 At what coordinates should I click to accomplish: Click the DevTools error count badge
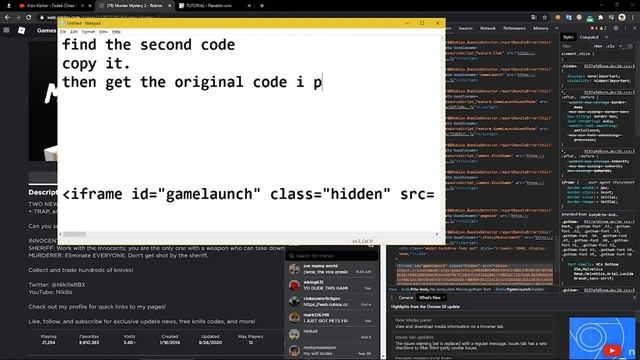pyautogui.click(x=593, y=28)
